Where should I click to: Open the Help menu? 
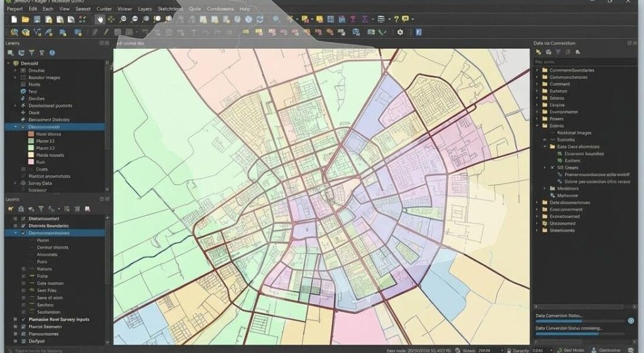[x=245, y=9]
